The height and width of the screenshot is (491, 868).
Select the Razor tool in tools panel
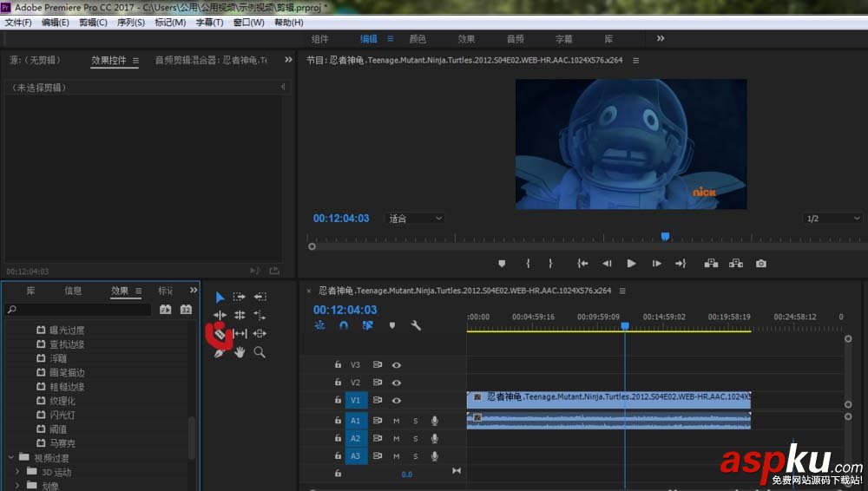(220, 333)
